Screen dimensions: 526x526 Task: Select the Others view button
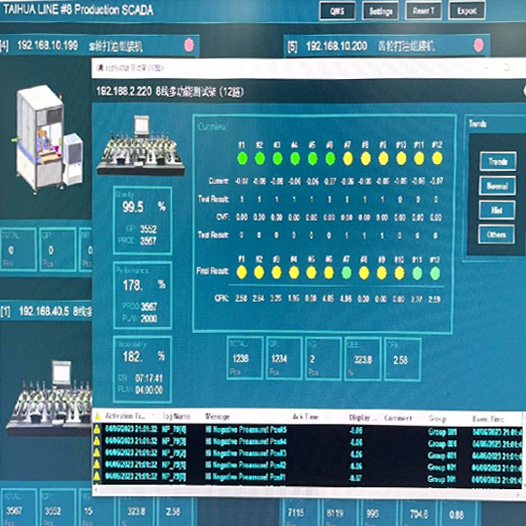point(496,234)
